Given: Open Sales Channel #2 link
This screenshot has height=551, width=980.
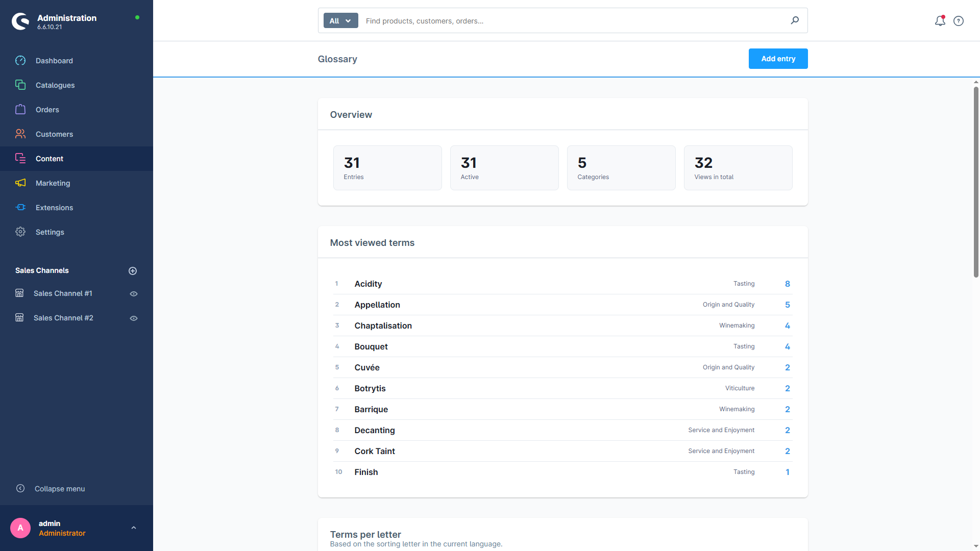Looking at the screenshot, I should coord(63,318).
